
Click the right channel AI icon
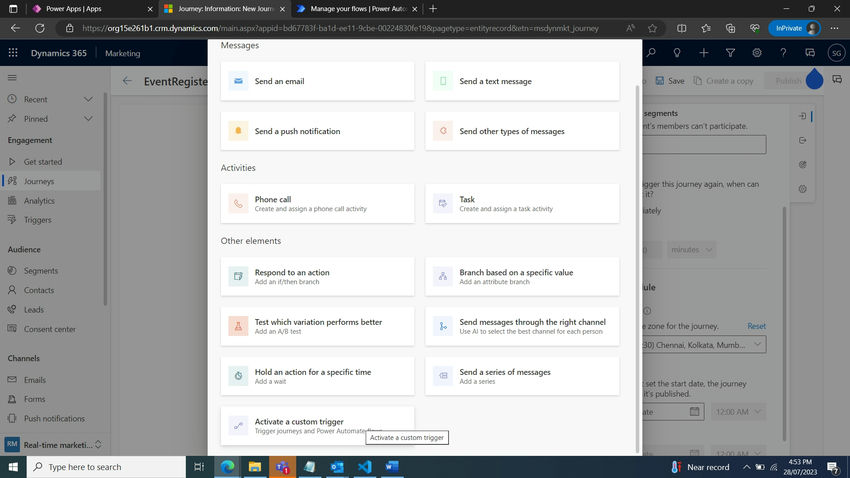click(443, 326)
